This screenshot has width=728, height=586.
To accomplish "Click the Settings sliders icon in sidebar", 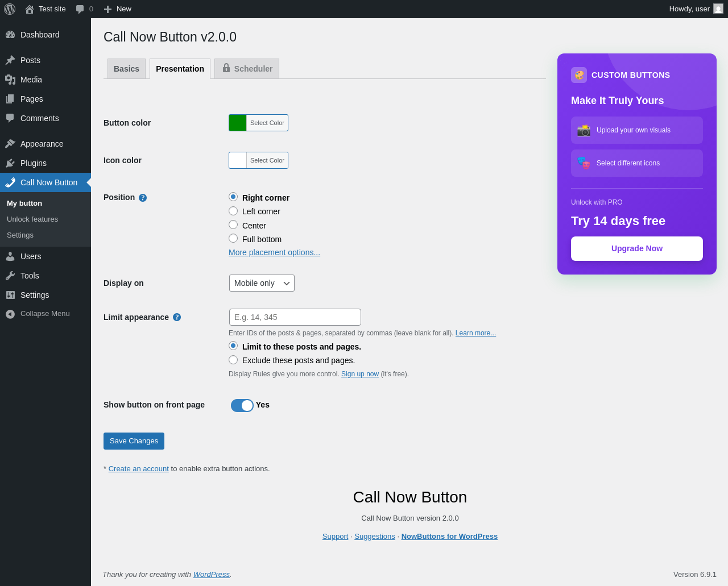I will pos(10,295).
